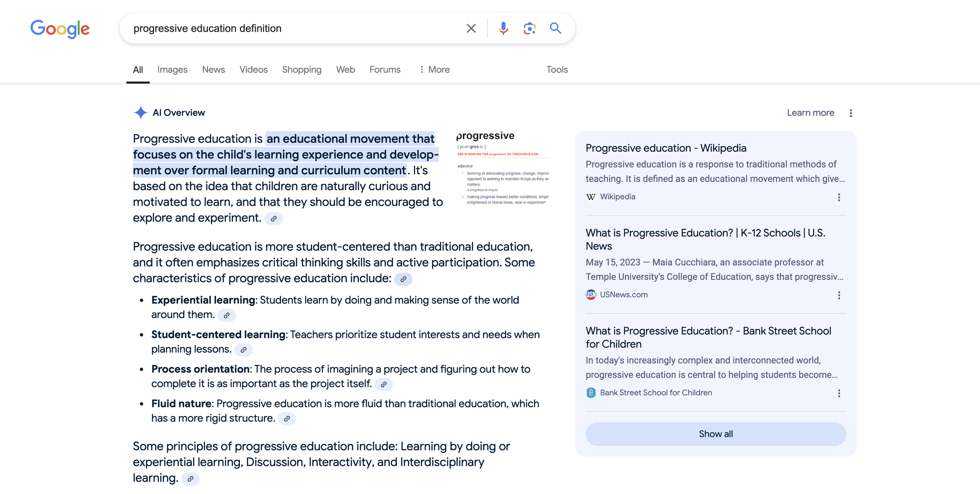Screen dimensions: 980x494
Task: Open three-dot menu for the Bank Street result
Action: (839, 393)
